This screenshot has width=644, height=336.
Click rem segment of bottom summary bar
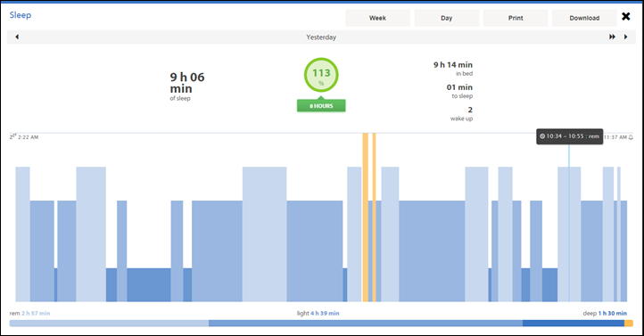tap(109, 324)
